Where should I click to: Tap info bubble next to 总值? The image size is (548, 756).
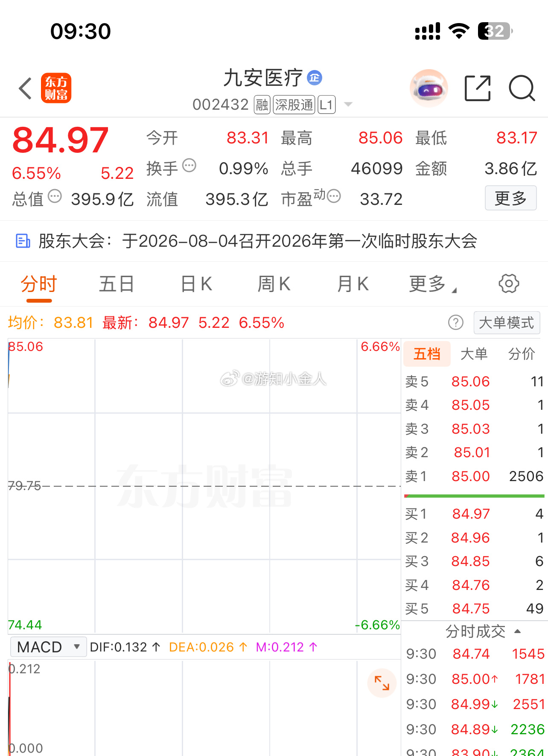(x=55, y=196)
